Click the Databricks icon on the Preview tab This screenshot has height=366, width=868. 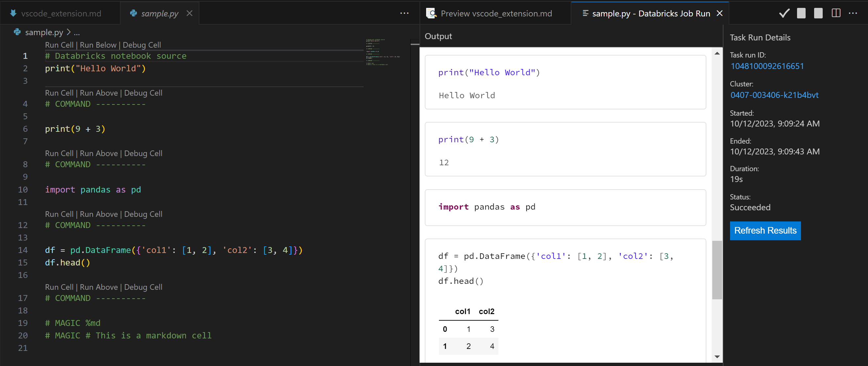tap(431, 13)
